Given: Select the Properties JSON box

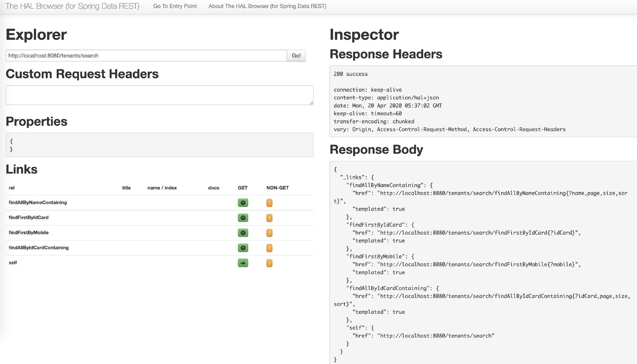Looking at the screenshot, I should pyautogui.click(x=159, y=145).
